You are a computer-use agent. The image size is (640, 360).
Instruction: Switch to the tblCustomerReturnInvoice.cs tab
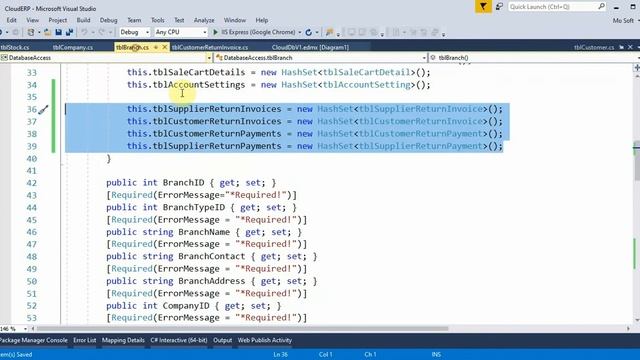pyautogui.click(x=210, y=47)
